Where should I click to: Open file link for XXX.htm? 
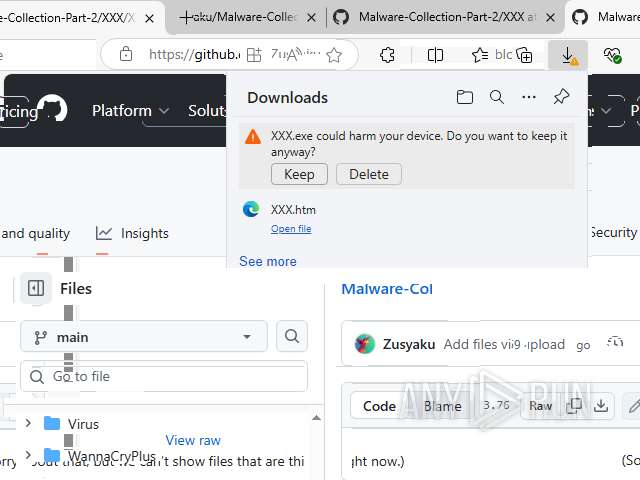pos(291,229)
